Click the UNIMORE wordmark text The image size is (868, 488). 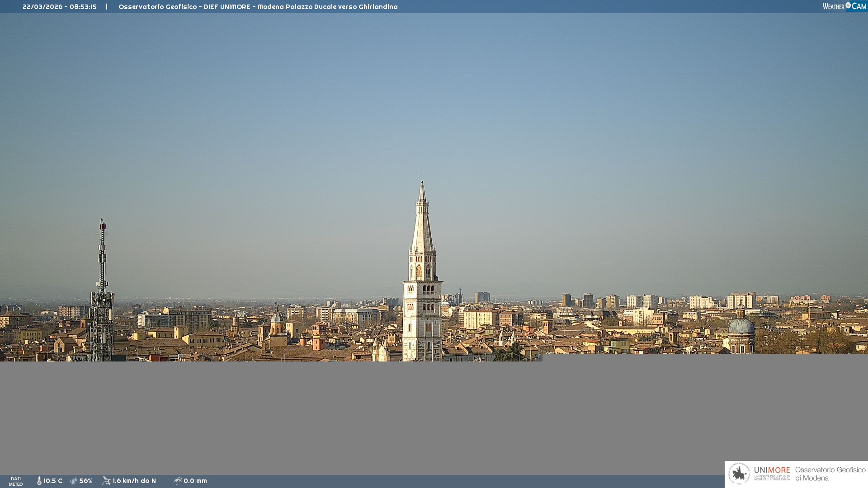click(772, 470)
